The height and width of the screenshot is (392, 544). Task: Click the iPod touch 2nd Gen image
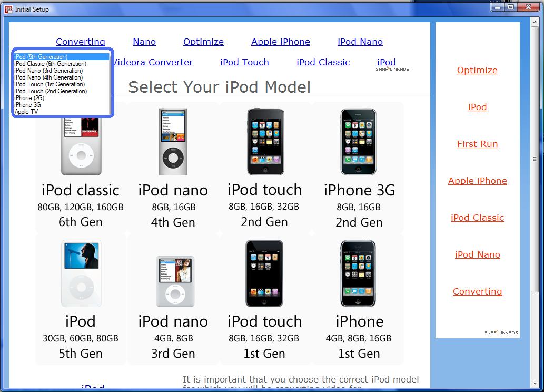[265, 142]
